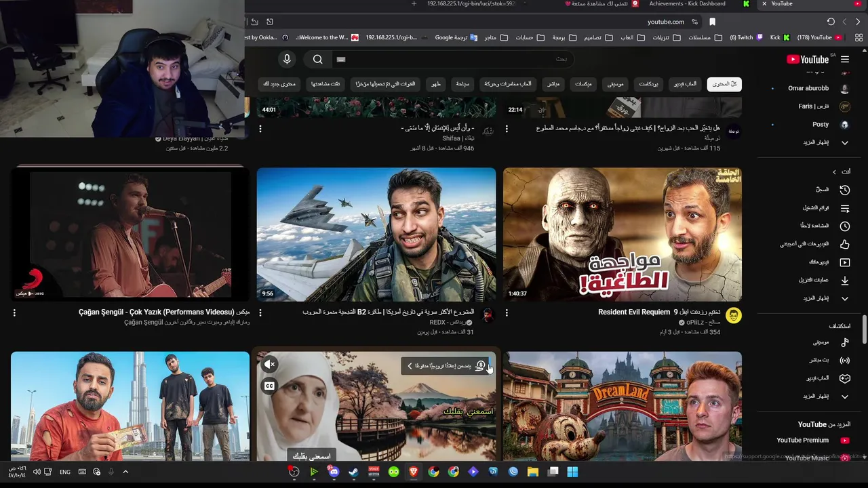Open the oPiiLz channel avatar
The image size is (868, 488).
(x=733, y=315)
